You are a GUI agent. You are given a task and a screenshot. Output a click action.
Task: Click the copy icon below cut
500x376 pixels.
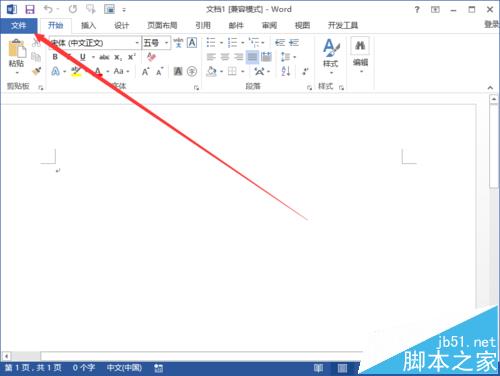[36, 57]
